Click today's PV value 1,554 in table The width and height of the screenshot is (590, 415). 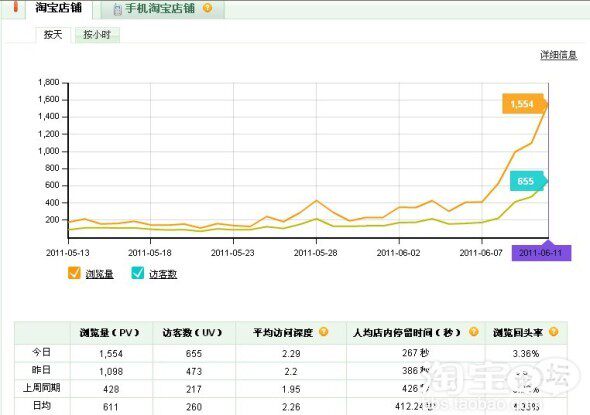(111, 354)
